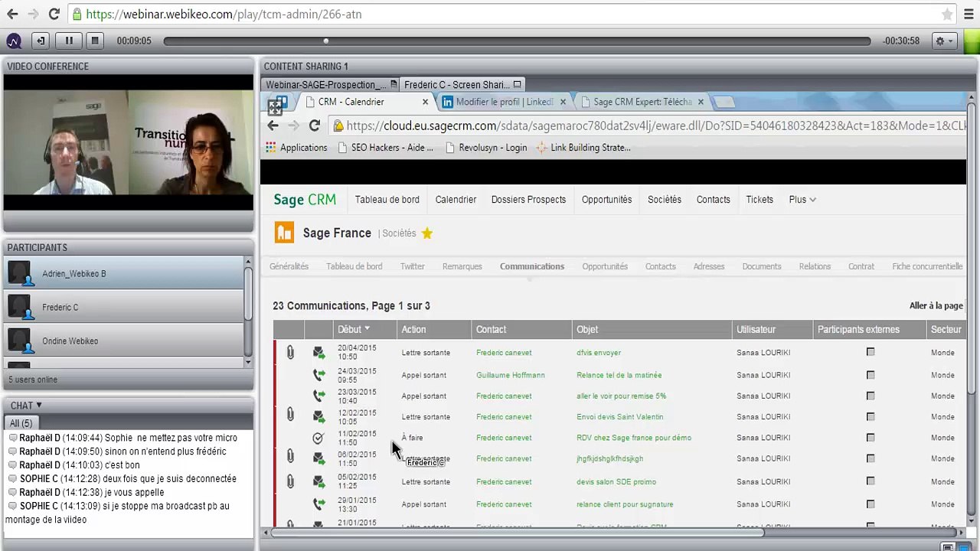Screen dimensions: 980x551
Task: Open the Opportunités tab for Sage France
Action: [x=605, y=266]
